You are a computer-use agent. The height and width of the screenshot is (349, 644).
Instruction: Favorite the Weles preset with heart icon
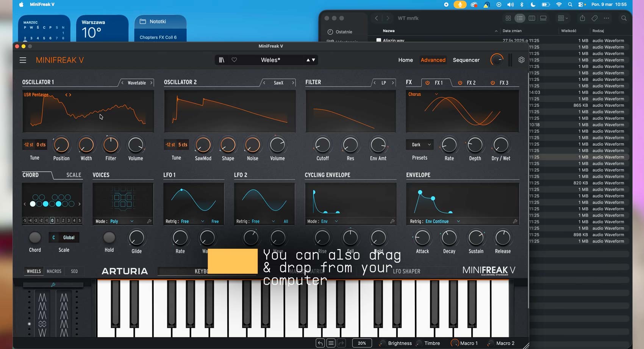click(x=234, y=60)
